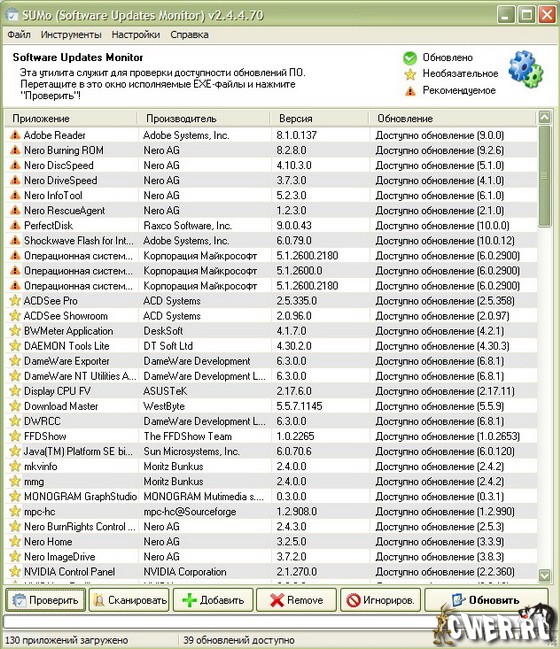Click update cell Доступно обновление (9.0.0)

pyautogui.click(x=440, y=135)
